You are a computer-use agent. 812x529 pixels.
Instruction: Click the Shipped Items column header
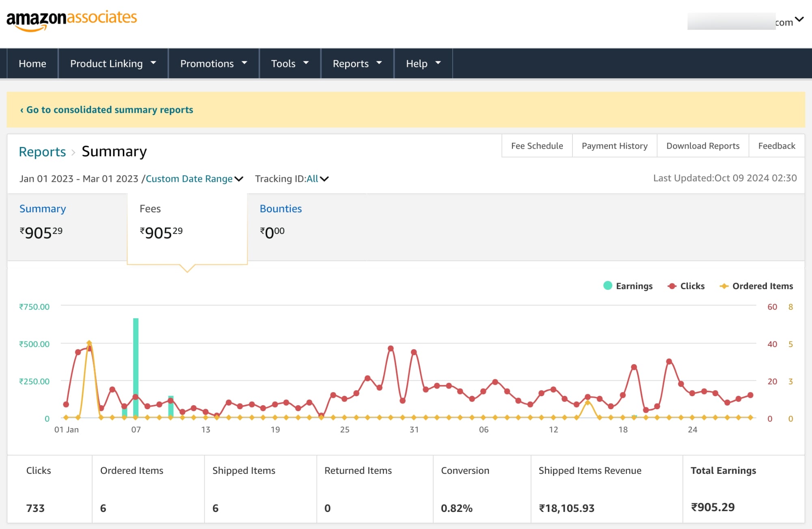point(244,470)
